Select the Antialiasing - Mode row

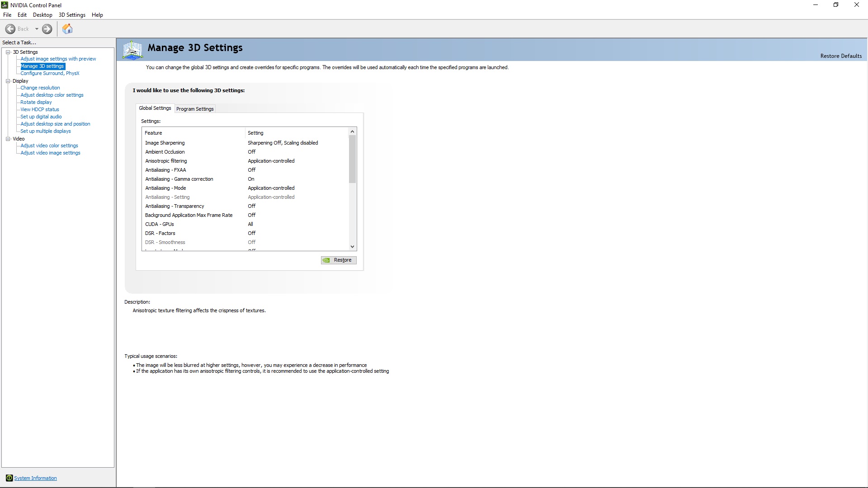pos(245,188)
